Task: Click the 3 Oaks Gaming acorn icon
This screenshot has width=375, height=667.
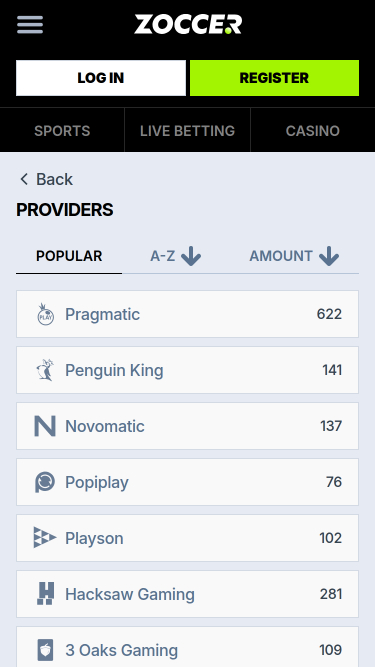Action: pos(45,650)
